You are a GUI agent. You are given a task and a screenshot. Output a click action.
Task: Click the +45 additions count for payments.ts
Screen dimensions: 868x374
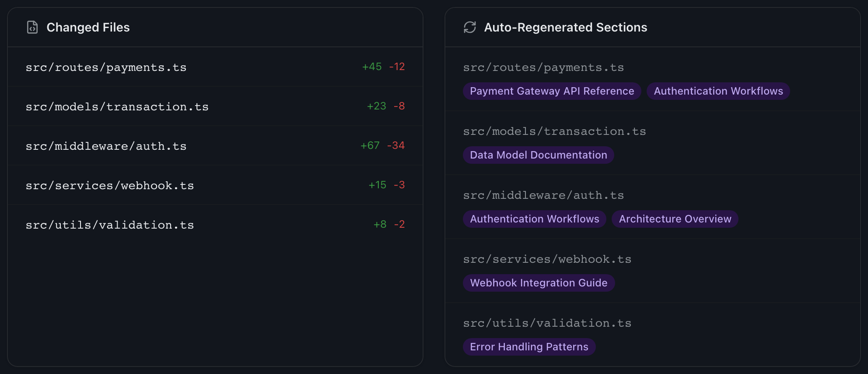(x=372, y=67)
